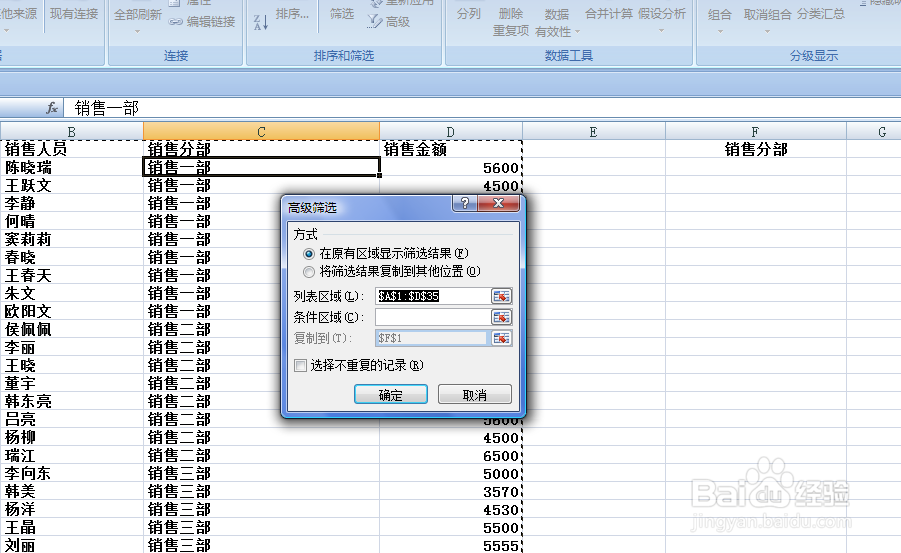Click 删除重复项 remove duplicates
The width and height of the screenshot is (901, 553).
pyautogui.click(x=510, y=22)
